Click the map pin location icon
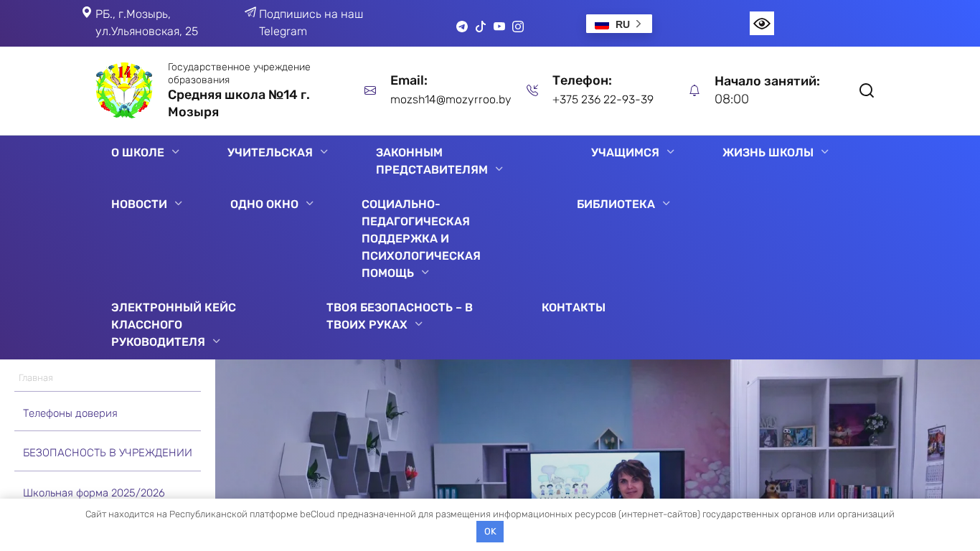Viewport: 980px width, 551px height. coord(87,12)
